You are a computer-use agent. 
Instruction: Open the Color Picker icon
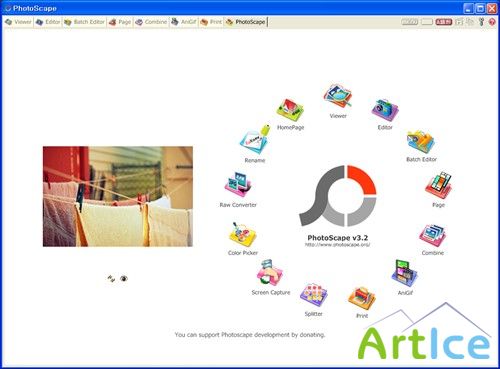coord(243,235)
